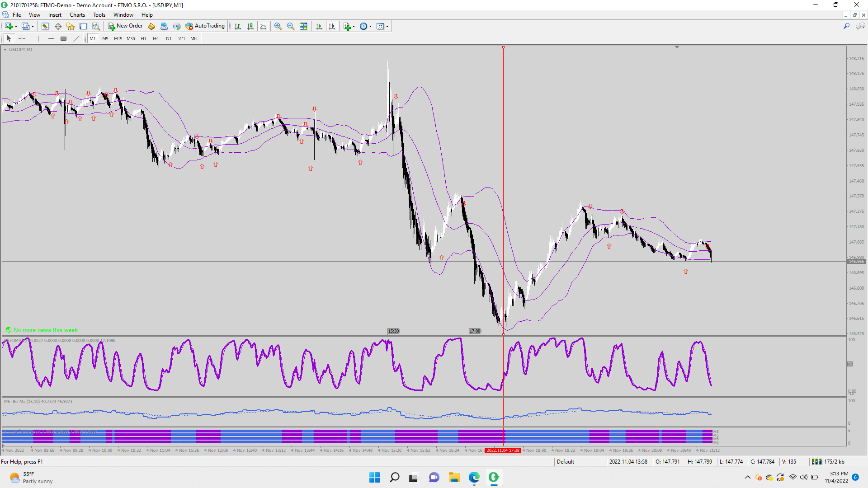Click the New Order button
The image size is (868, 488).
click(125, 26)
